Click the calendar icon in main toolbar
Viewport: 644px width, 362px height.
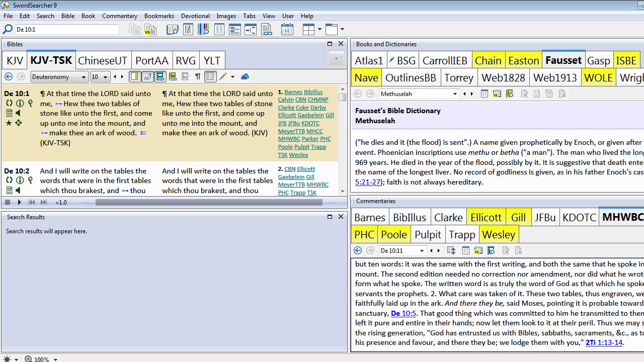(287, 30)
